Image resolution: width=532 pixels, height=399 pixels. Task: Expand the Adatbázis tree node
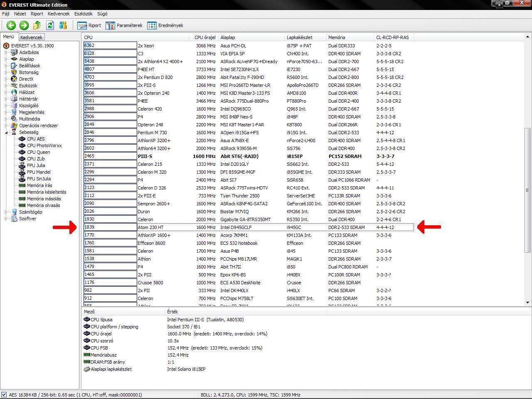point(6,52)
